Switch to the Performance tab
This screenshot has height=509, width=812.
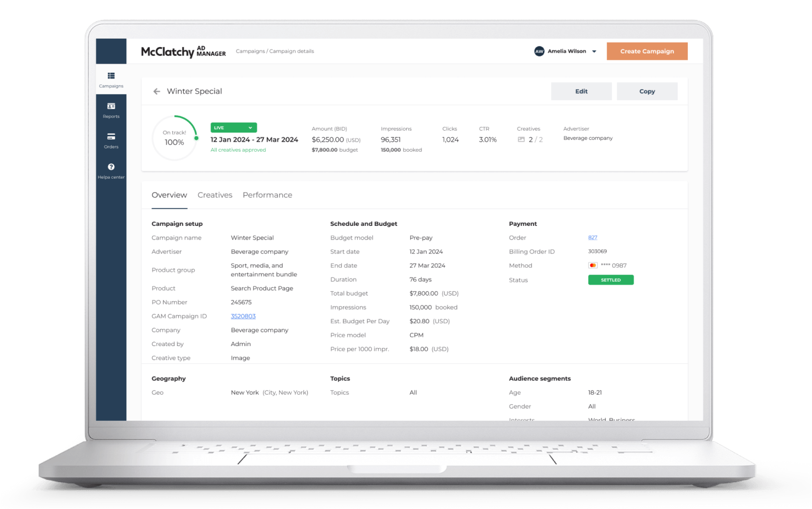coord(267,195)
